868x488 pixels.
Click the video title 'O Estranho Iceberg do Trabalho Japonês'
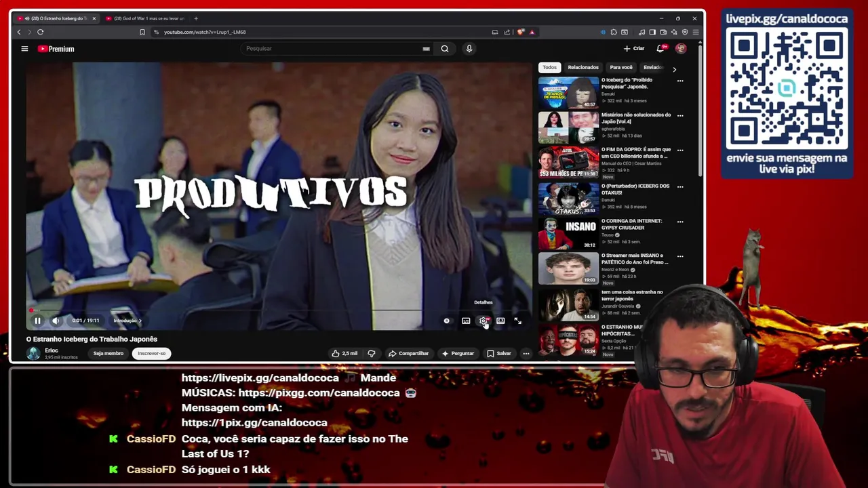[92, 339]
